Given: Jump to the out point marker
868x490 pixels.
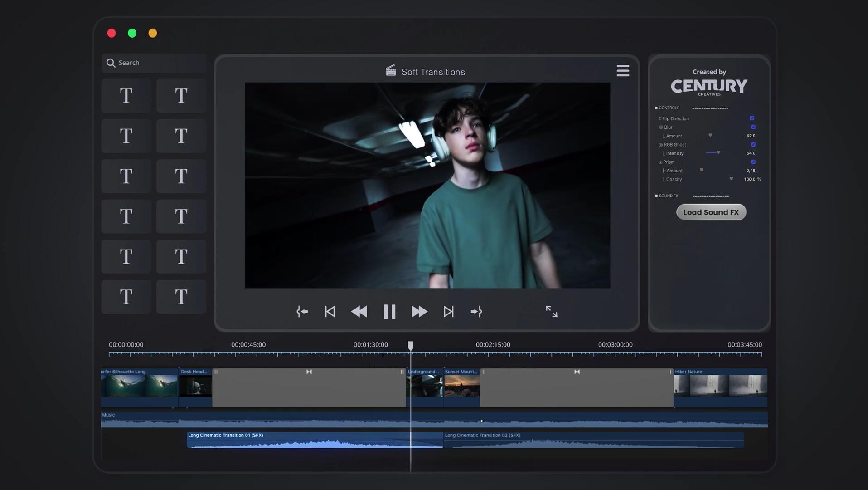Looking at the screenshot, I should (476, 312).
